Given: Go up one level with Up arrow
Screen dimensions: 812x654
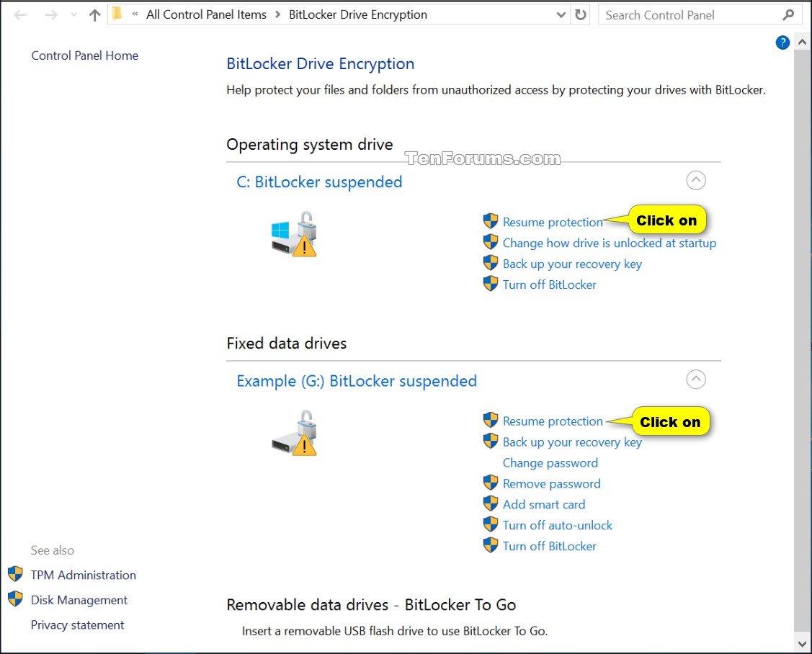Looking at the screenshot, I should coord(94,15).
